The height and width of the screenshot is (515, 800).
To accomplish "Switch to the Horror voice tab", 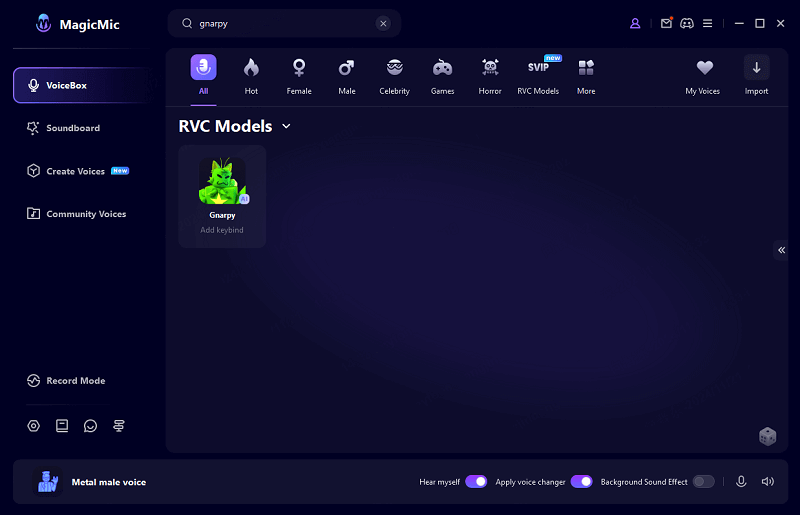I will [490, 76].
